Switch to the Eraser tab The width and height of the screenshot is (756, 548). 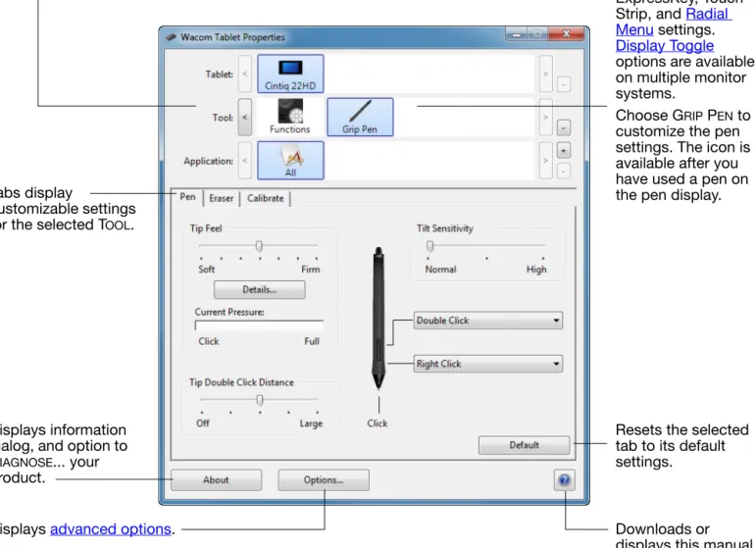pos(222,198)
